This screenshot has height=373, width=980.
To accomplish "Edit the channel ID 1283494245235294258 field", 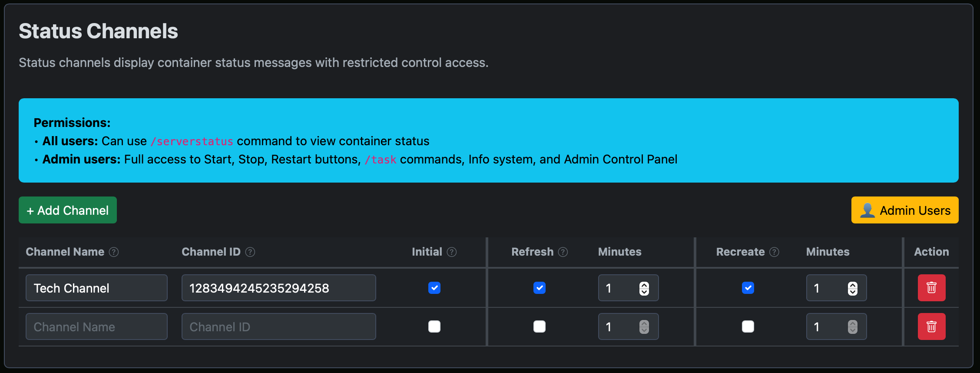I will point(279,288).
